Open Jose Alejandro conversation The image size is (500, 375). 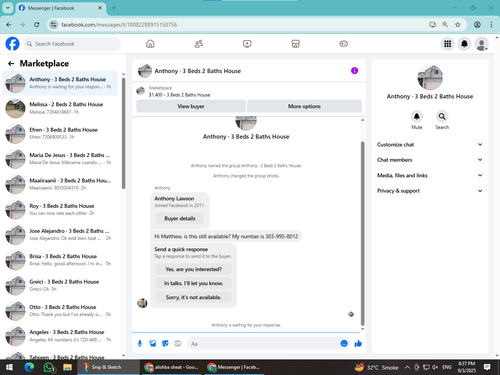point(60,234)
